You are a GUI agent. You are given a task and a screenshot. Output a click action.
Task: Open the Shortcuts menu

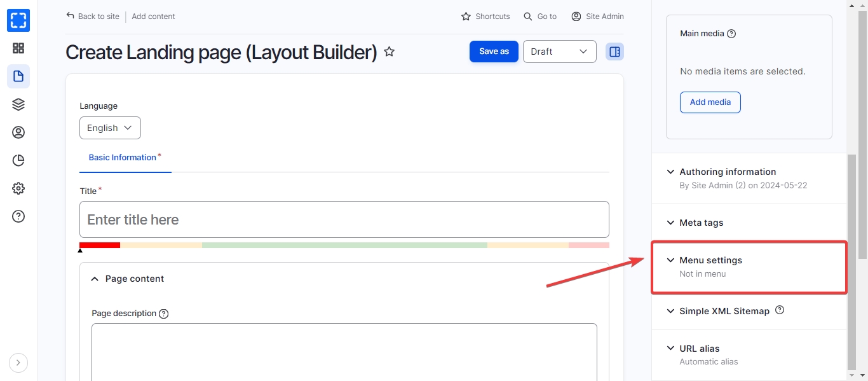click(485, 17)
